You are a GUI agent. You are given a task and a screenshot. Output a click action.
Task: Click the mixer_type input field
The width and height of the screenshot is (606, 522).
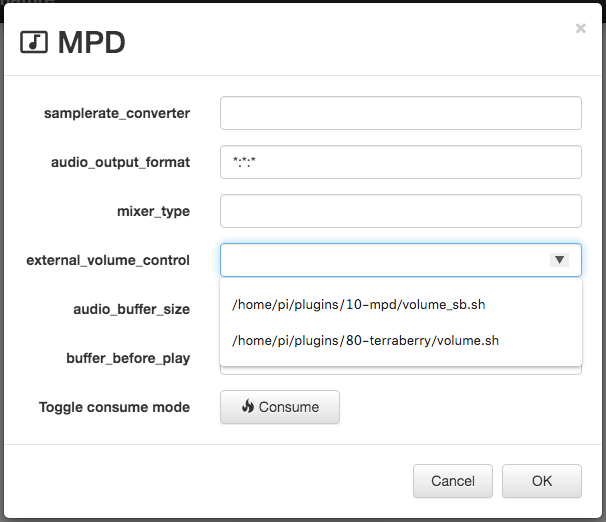coord(401,211)
